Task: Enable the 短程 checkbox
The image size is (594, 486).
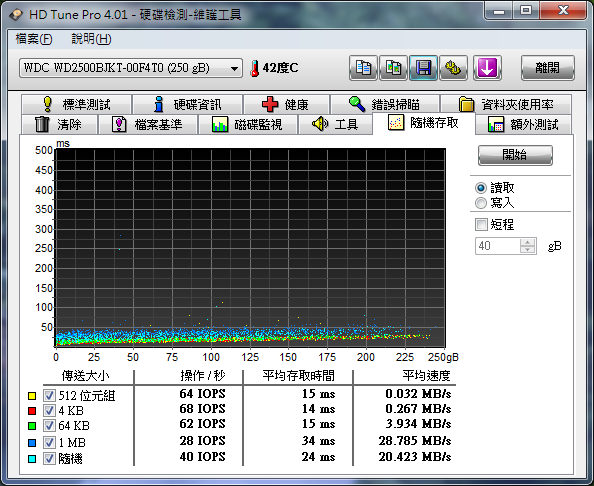Action: [481, 224]
